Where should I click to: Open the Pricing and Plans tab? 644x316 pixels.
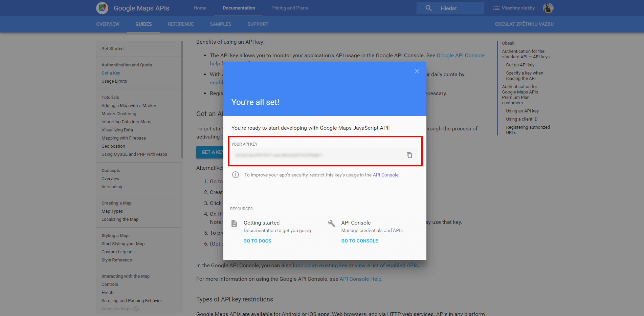pyautogui.click(x=290, y=8)
